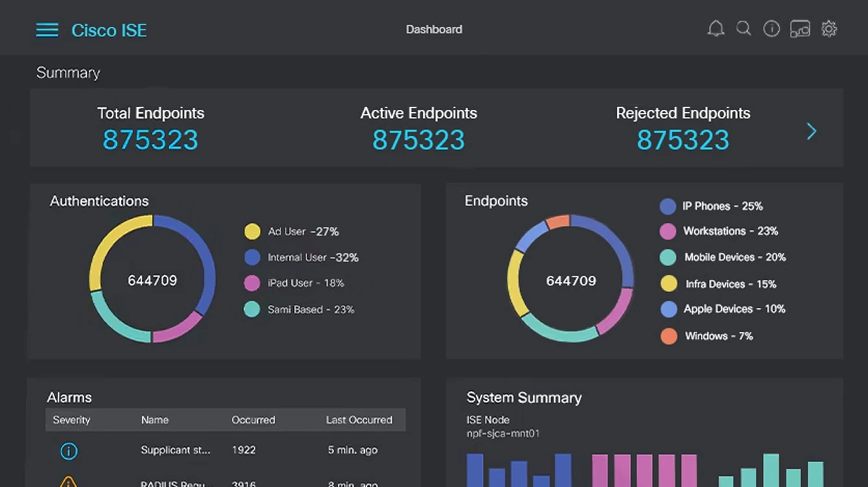The width and height of the screenshot is (868, 487).
Task: Click the warning severity icon for RADIUS alarm
Action: pos(69,482)
